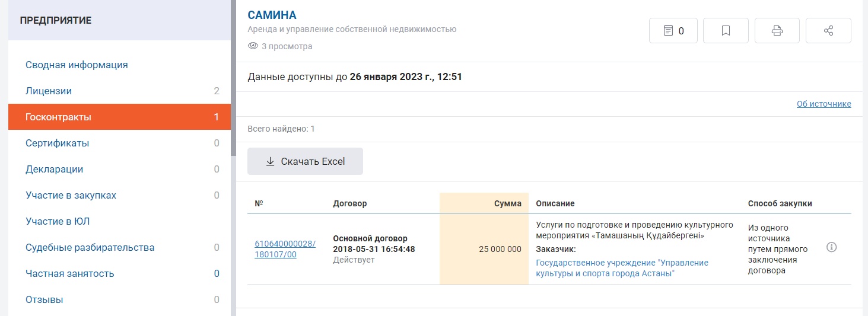Select Сводная информация in the sidebar
Viewport: 868px width, 316px height.
pos(77,65)
